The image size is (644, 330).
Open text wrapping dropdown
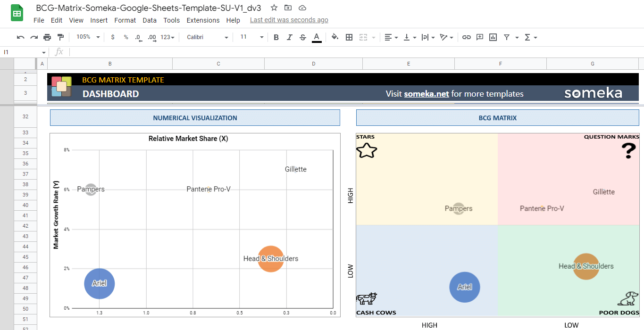(428, 37)
